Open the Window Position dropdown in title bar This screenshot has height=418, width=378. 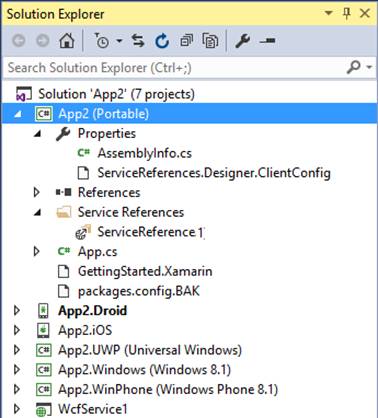[x=329, y=13]
